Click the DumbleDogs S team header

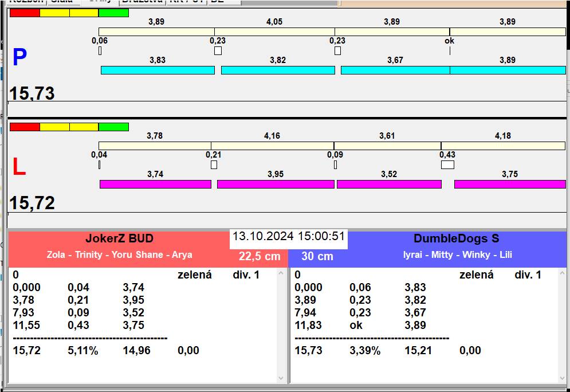click(456, 238)
